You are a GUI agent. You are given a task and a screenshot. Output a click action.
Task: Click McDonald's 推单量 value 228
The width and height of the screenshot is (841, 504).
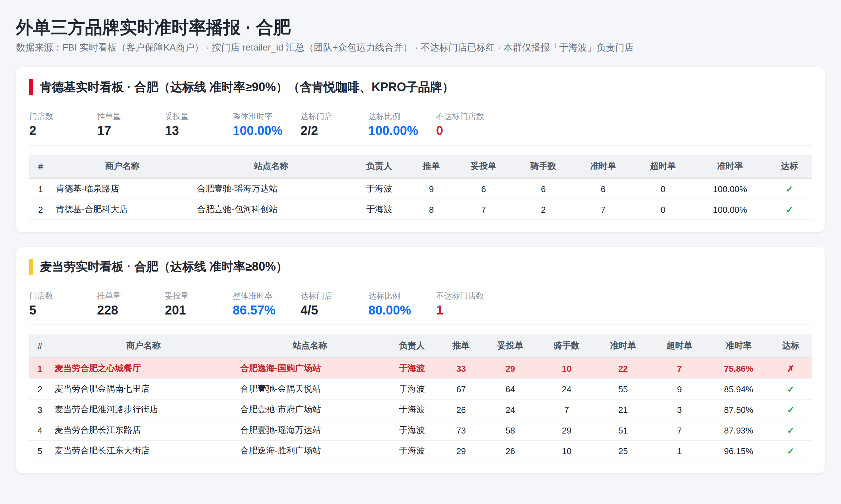pyautogui.click(x=107, y=310)
